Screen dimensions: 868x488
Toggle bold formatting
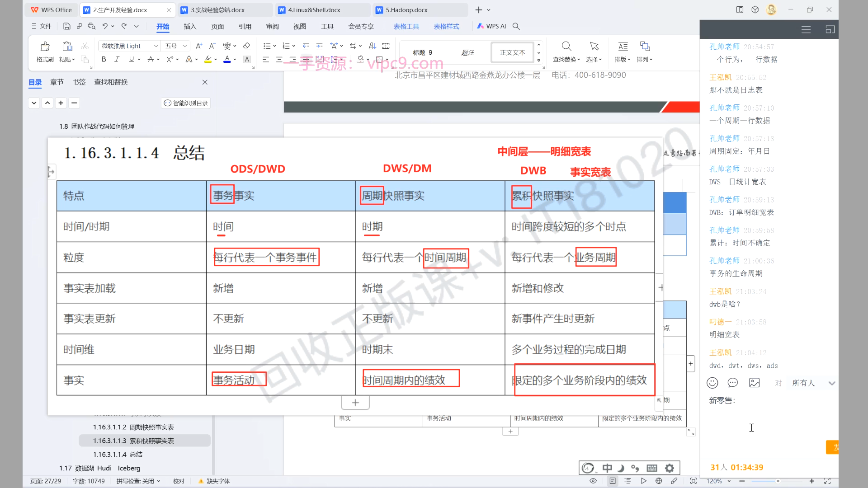click(104, 59)
